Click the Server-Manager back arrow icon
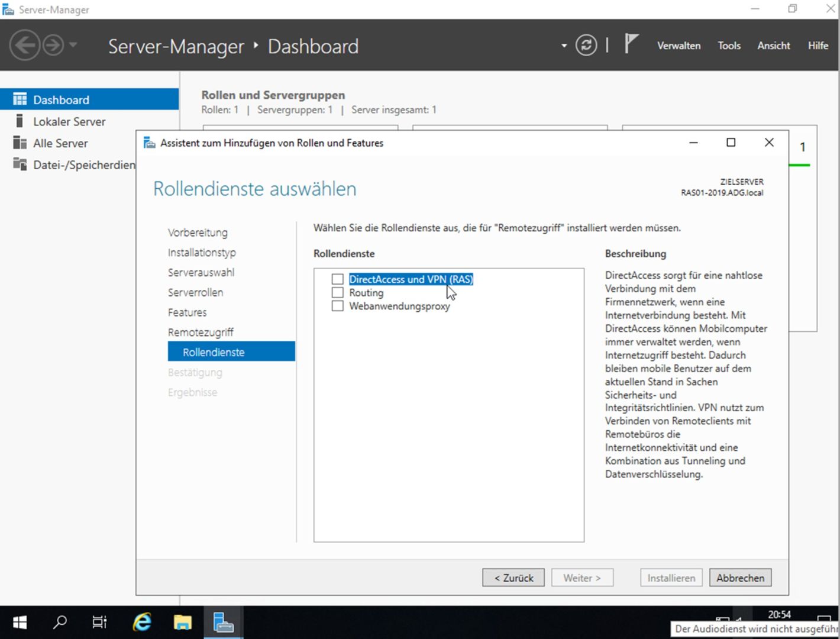 pyautogui.click(x=25, y=46)
